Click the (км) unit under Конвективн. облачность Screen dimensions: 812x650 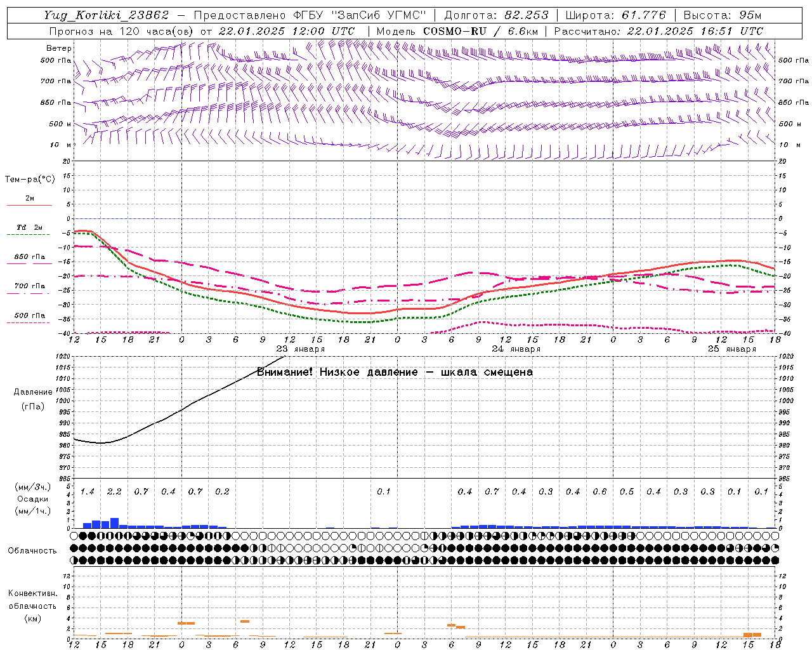(x=32, y=618)
